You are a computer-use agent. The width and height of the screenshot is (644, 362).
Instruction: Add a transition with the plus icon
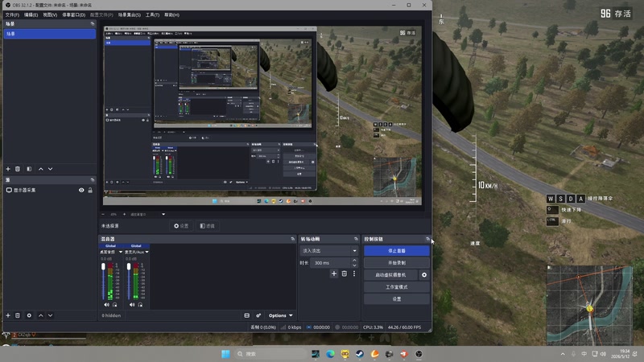(334, 274)
